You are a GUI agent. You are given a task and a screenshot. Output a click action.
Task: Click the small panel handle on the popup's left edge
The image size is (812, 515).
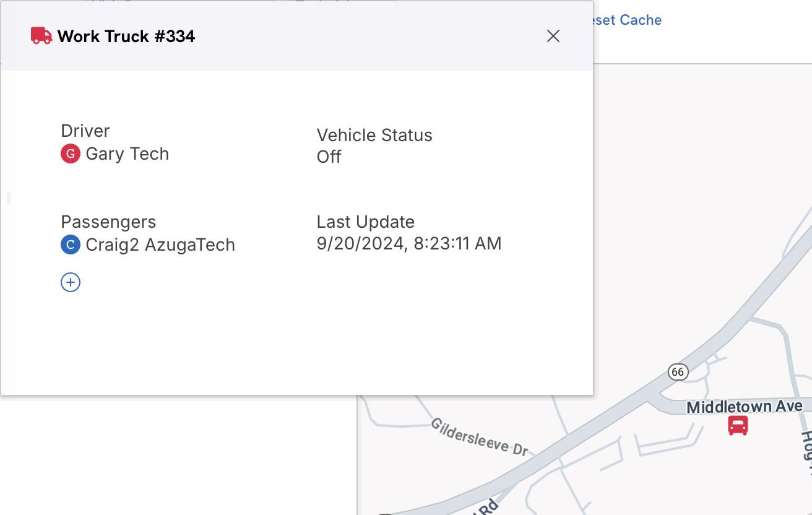click(9, 198)
